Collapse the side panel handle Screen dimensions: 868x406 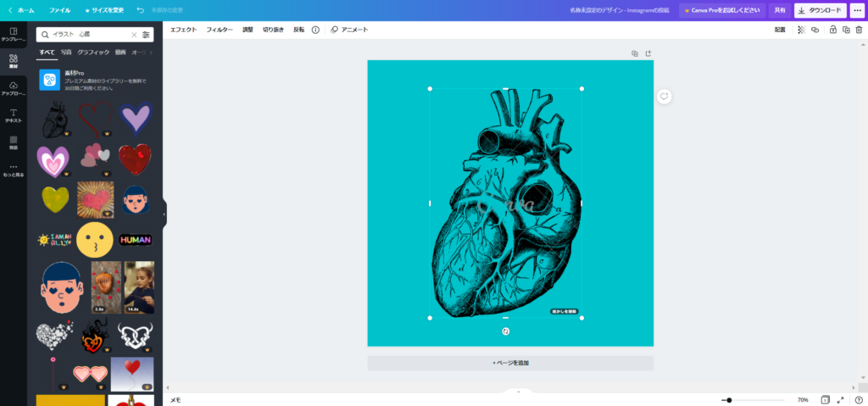164,214
